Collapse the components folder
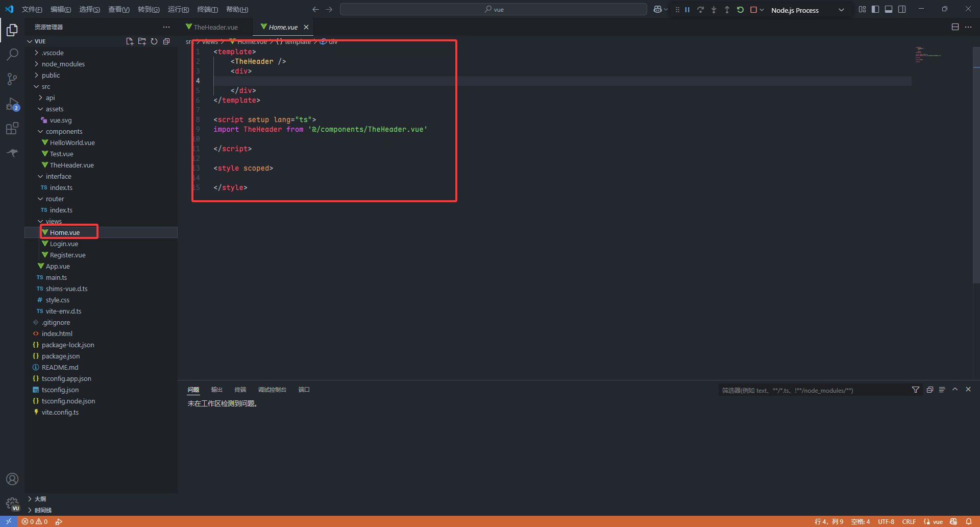 point(64,131)
